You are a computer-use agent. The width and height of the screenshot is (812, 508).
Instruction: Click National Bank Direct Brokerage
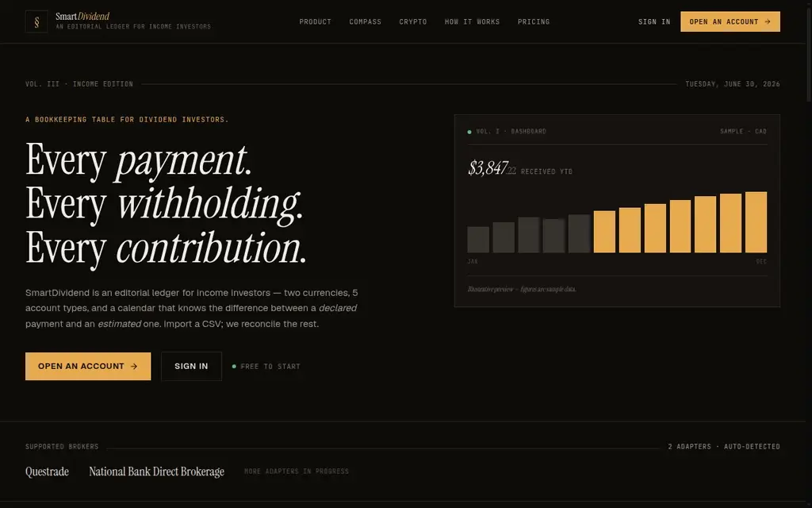coord(156,471)
